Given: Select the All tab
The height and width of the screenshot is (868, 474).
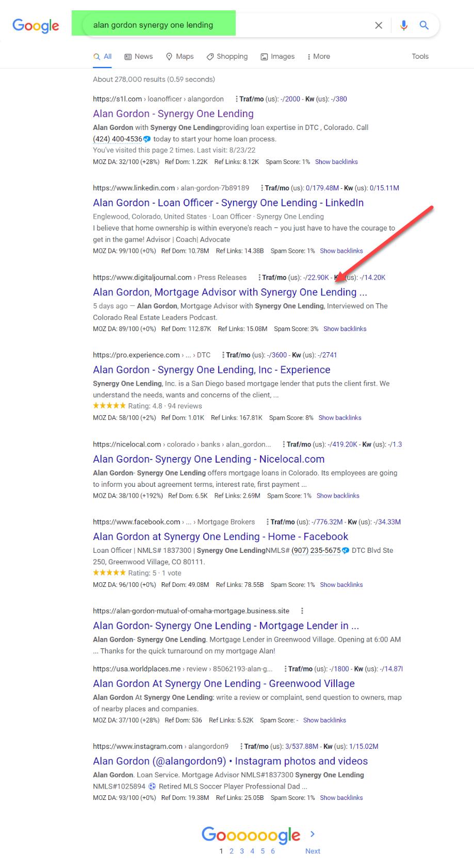Looking at the screenshot, I should (x=103, y=57).
